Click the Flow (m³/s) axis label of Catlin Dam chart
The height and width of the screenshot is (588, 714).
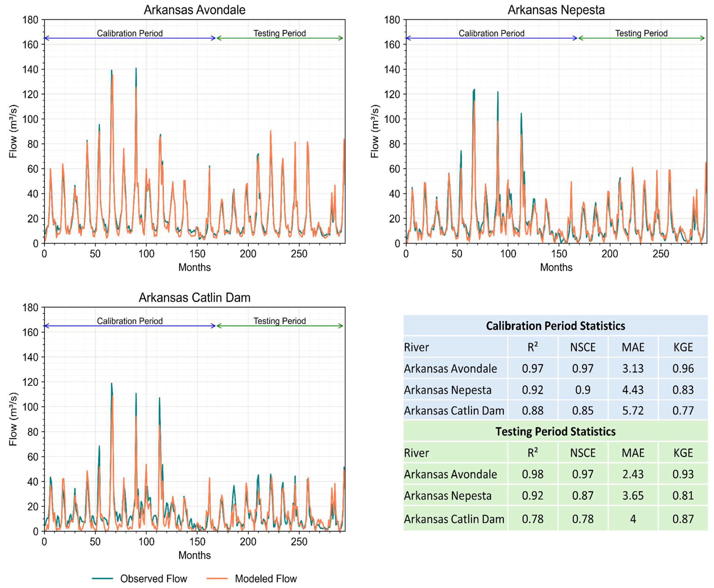coord(13,419)
